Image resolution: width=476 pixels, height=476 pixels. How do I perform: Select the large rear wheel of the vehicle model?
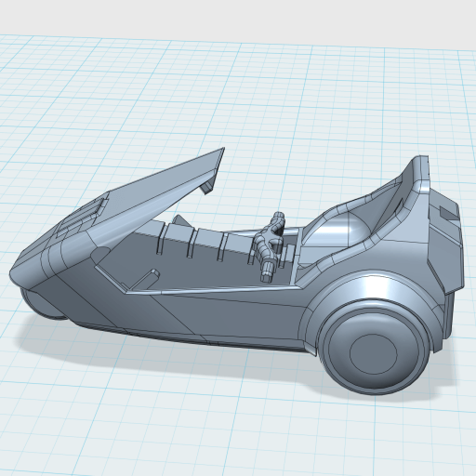click(x=375, y=347)
